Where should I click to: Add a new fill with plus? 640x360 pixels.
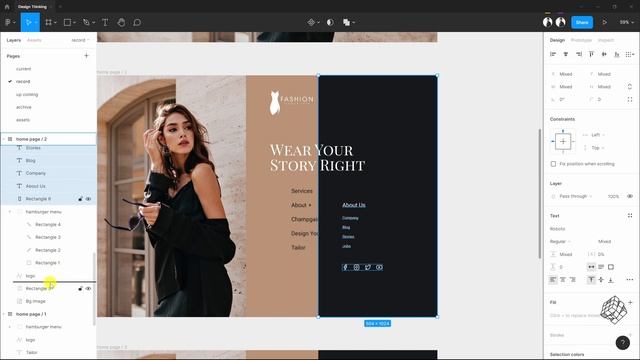click(630, 302)
